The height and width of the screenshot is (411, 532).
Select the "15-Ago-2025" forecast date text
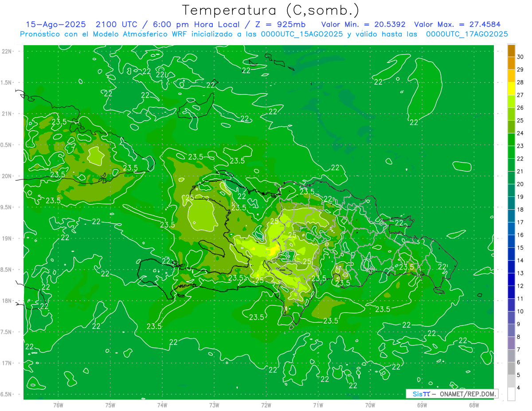click(x=56, y=25)
